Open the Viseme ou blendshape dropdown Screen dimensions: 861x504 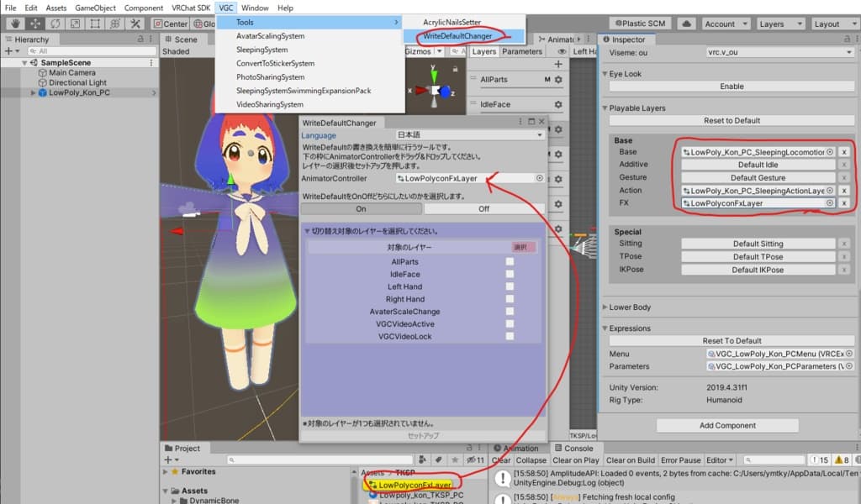779,52
